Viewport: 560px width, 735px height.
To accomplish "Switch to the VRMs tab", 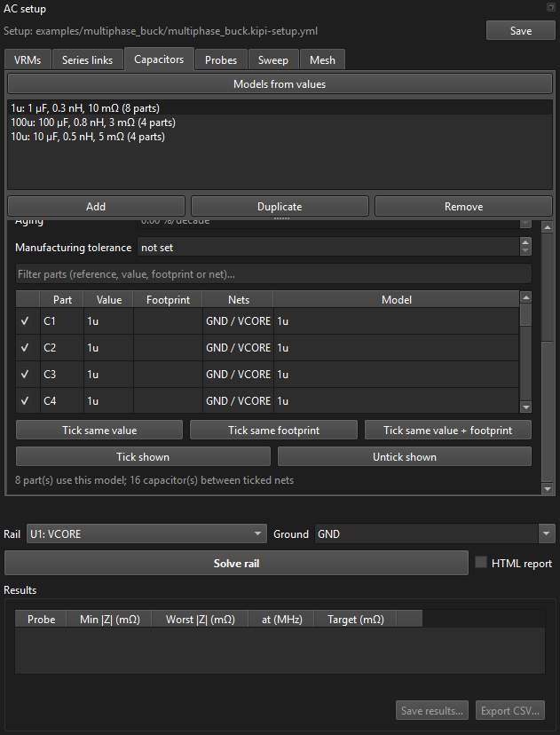I will click(x=28, y=60).
